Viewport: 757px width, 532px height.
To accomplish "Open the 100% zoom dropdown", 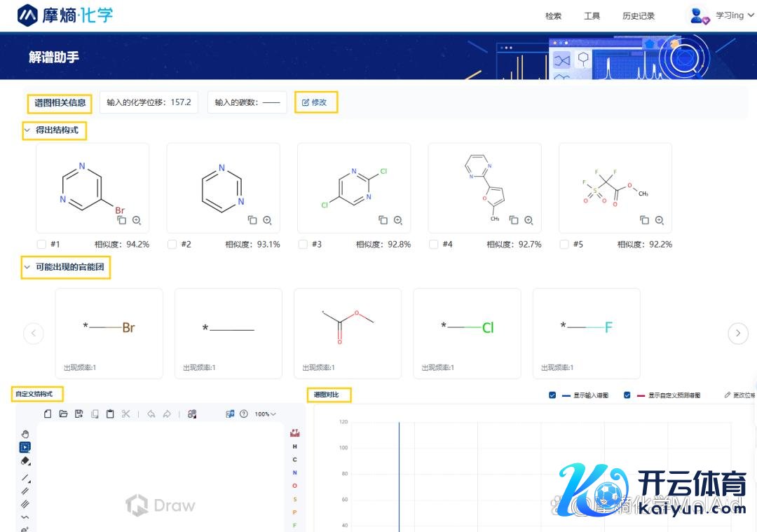I will (x=265, y=414).
